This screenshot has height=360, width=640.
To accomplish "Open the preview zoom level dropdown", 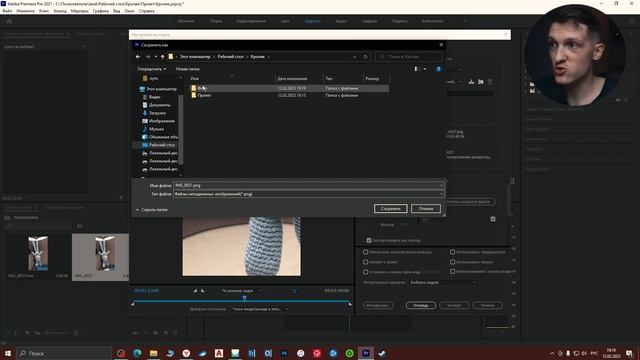I will click(x=242, y=291).
